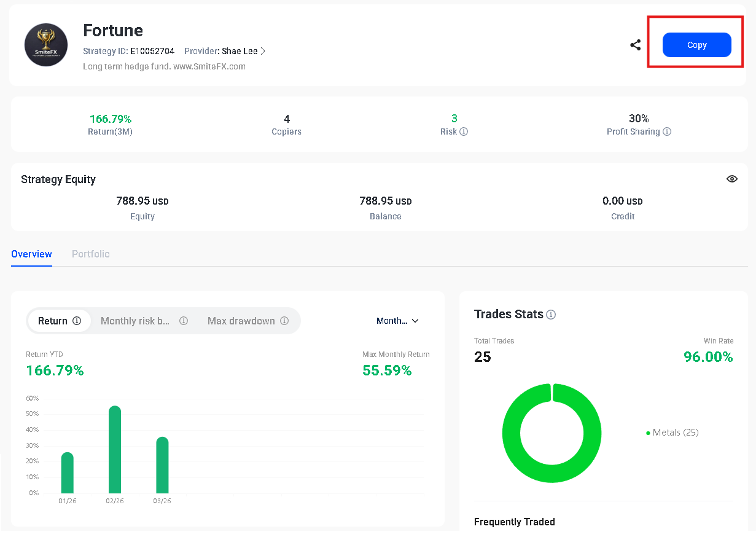Click the SmiteFX trophy logo avatar
Viewport: 756px width, 537px height.
pyautogui.click(x=46, y=45)
